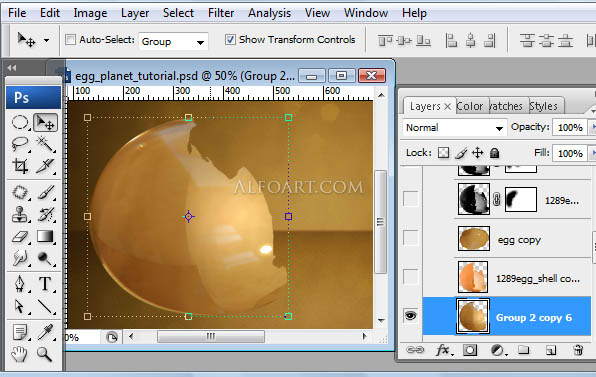
Task: Toggle lock position
Action: click(x=477, y=153)
